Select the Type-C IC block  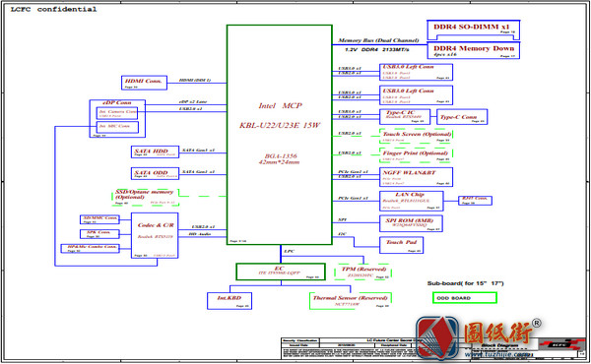405,117
